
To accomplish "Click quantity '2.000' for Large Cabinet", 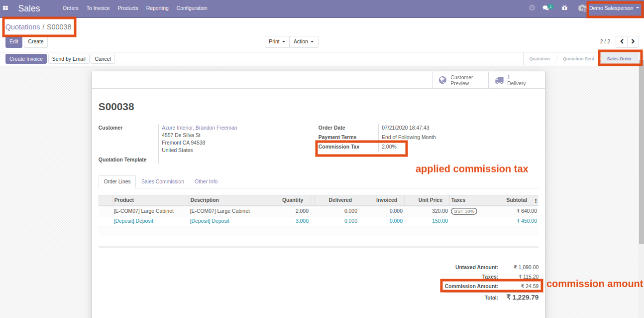I will tap(302, 211).
